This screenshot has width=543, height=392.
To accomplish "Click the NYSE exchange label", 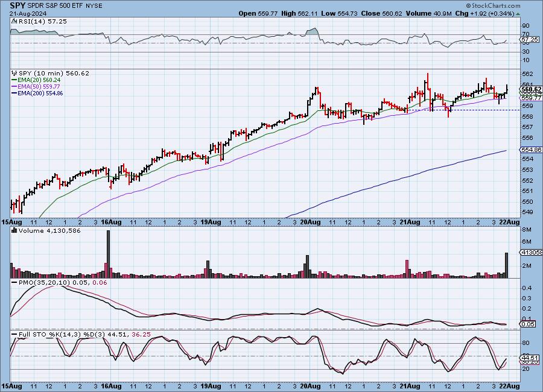I will pos(94,6).
